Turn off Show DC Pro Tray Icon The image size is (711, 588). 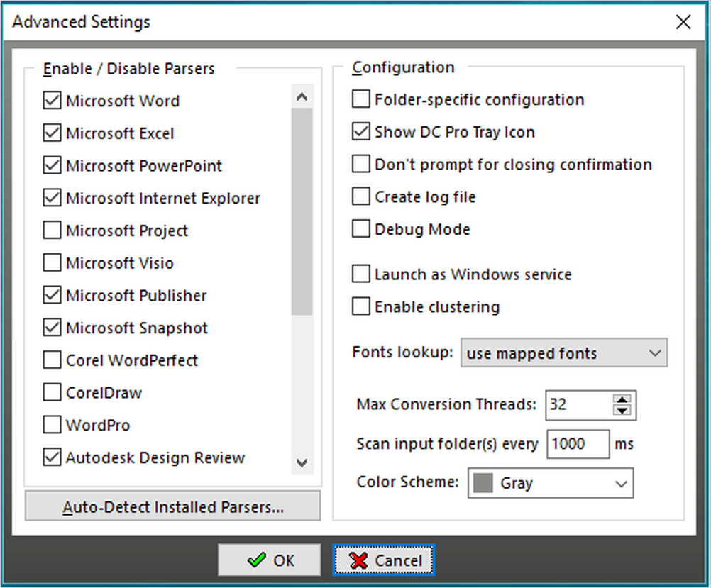click(x=361, y=132)
